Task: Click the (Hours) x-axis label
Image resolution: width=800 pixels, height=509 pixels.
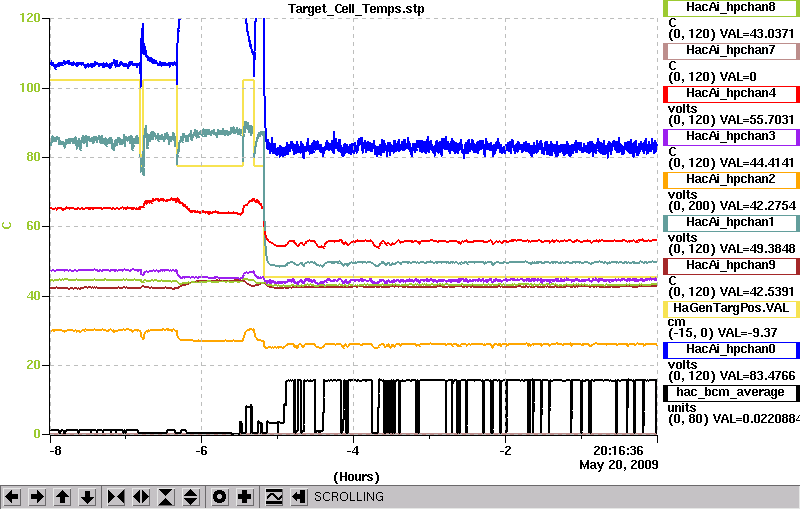Action: 356,477
